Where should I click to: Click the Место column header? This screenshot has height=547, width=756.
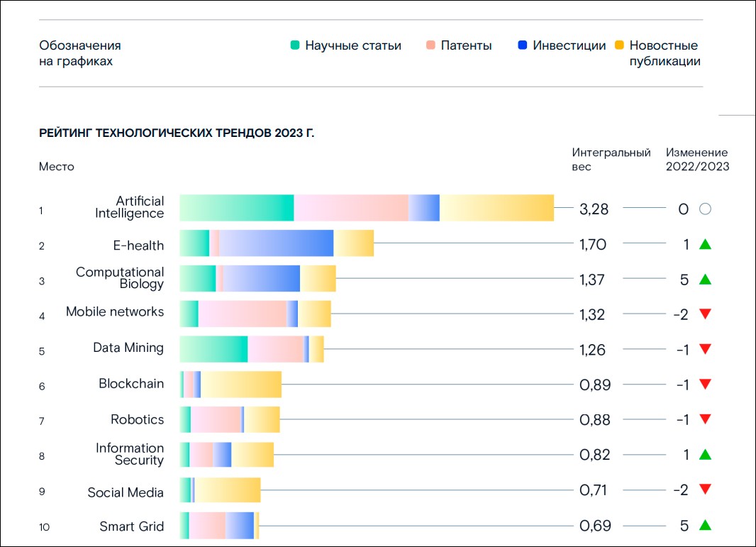pos(57,167)
